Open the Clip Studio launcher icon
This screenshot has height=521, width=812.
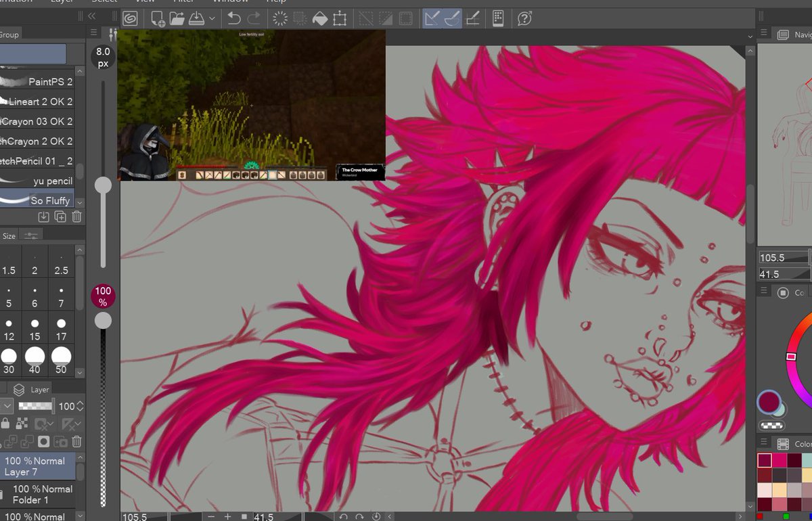pos(130,18)
